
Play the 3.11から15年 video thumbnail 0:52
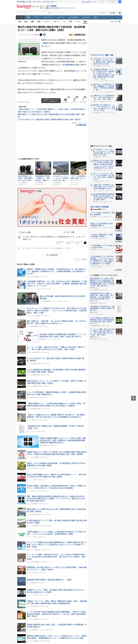coord(21,361)
